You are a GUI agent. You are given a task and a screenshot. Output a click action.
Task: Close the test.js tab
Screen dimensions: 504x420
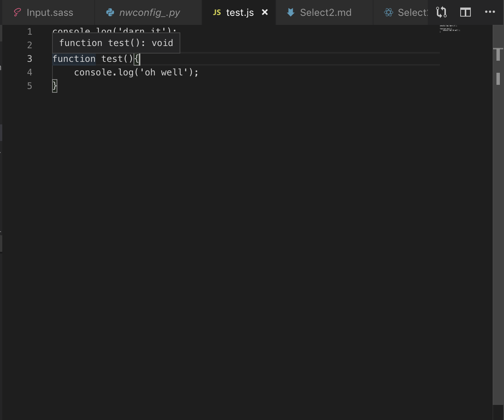click(265, 12)
